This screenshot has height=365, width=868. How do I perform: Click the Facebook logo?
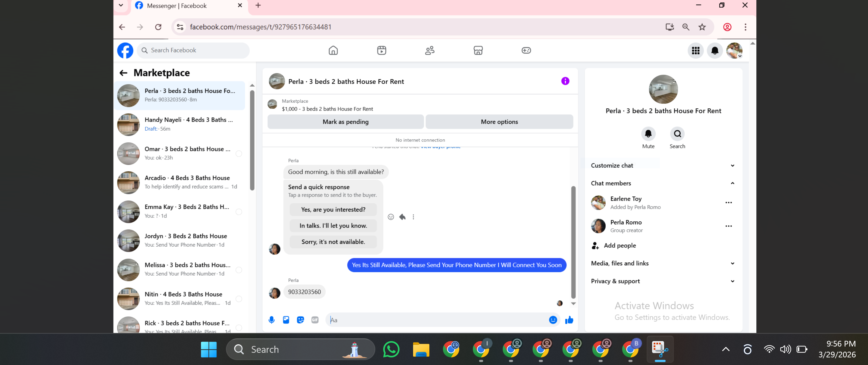(125, 51)
